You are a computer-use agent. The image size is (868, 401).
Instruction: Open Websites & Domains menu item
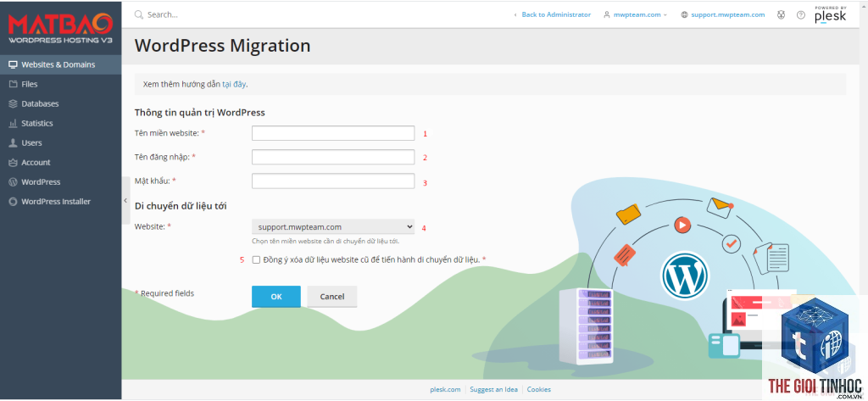click(x=61, y=64)
